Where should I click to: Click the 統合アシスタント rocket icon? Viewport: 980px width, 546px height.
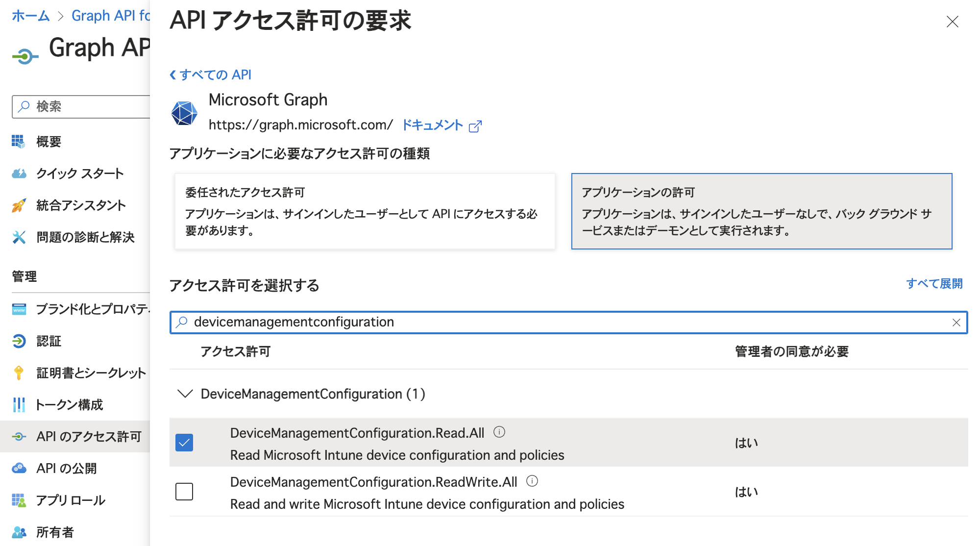tap(19, 205)
